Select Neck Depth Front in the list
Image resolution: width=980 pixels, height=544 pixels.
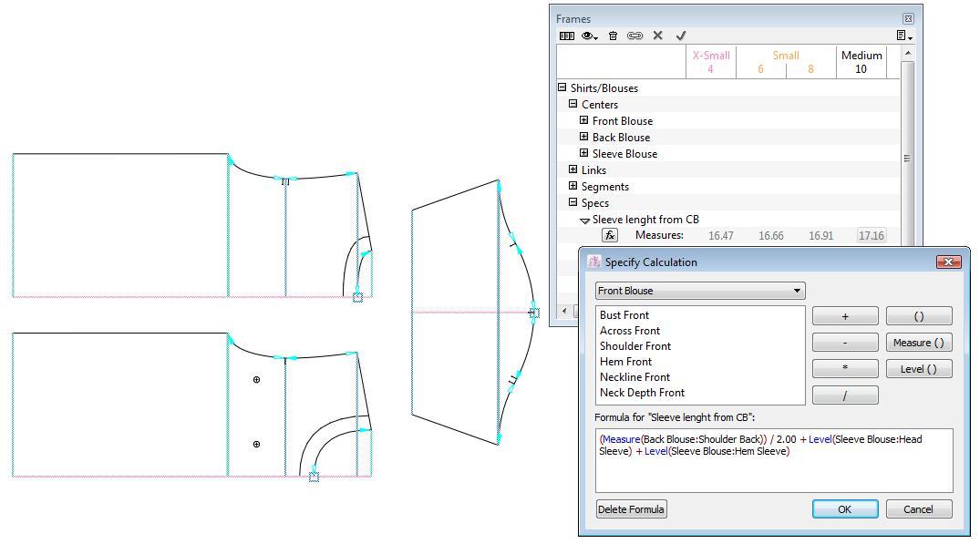pos(642,393)
